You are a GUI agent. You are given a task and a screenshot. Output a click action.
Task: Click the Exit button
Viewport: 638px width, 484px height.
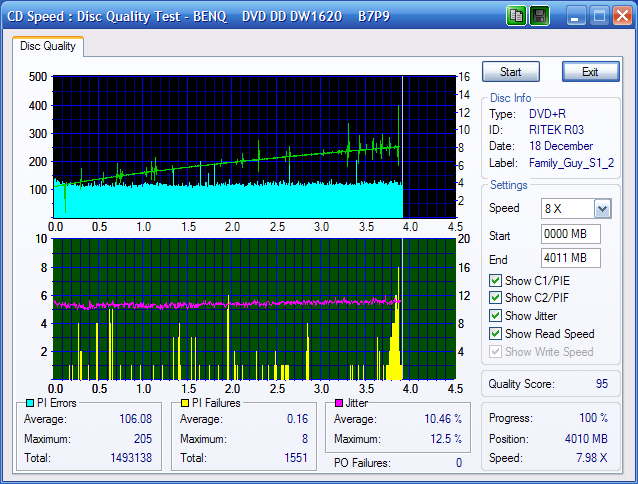[x=590, y=72]
